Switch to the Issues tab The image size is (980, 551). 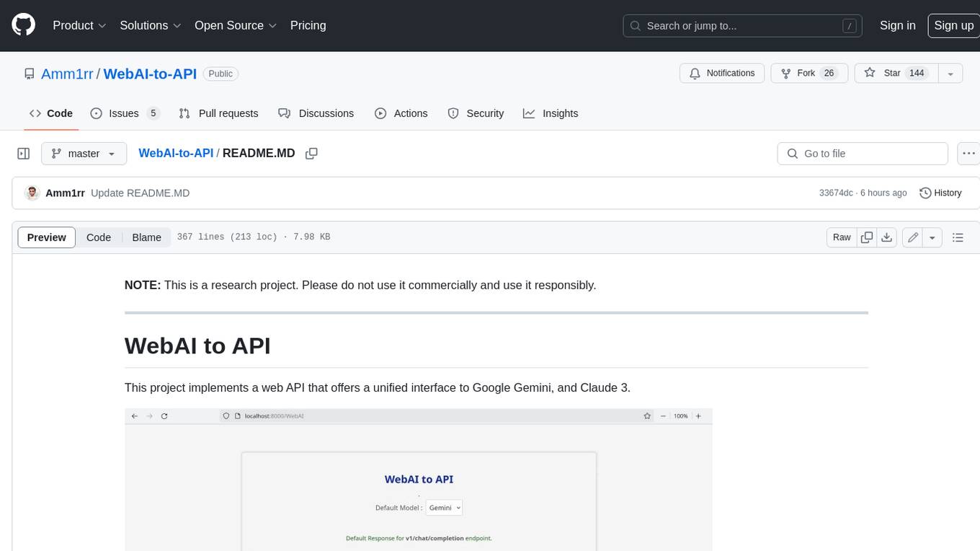pos(125,113)
